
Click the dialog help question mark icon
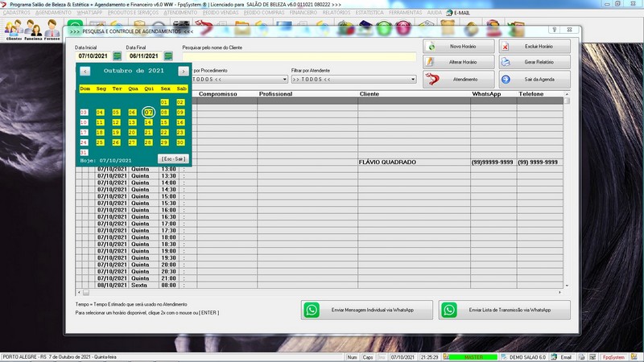555,30
